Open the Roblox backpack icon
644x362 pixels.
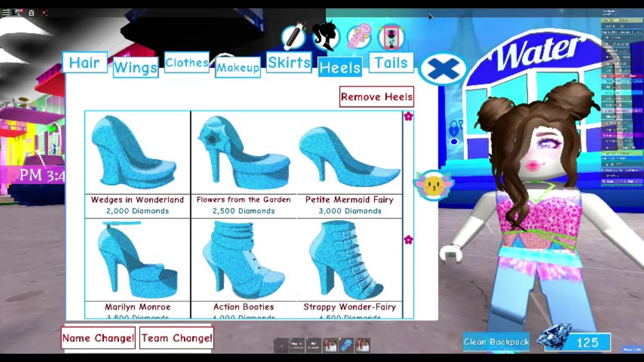point(31,13)
